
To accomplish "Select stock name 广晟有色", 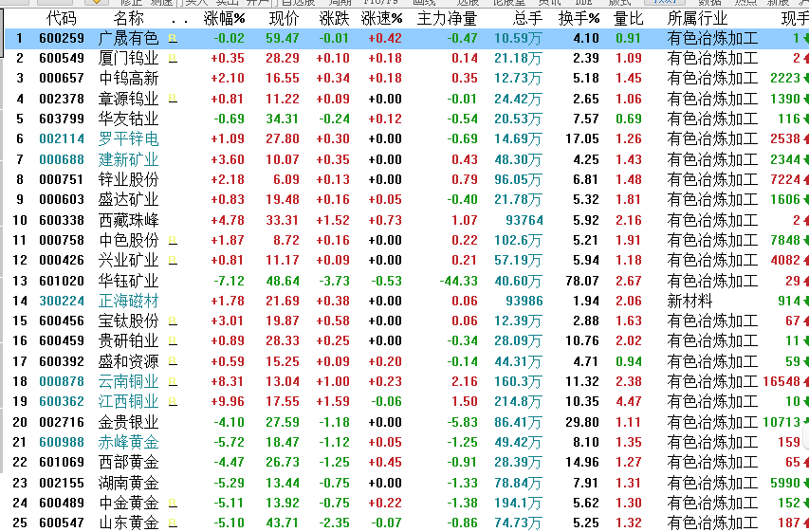I will (128, 39).
